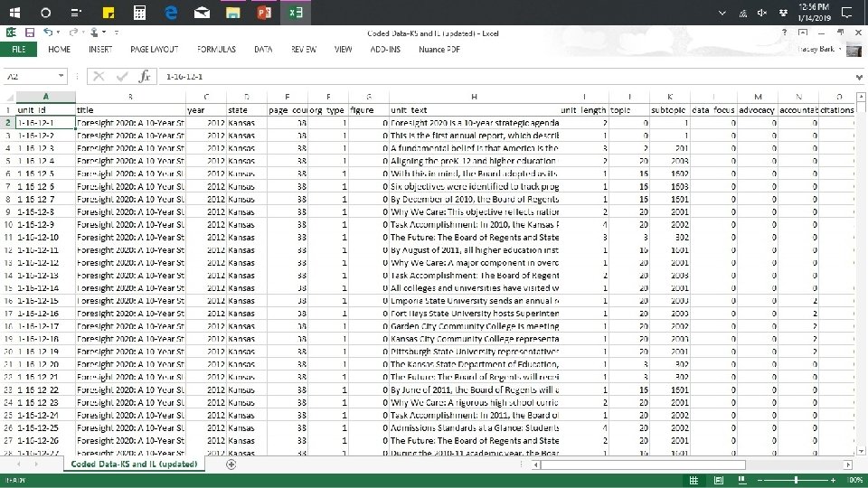Open Task View in taskbar
This screenshot has width=868, height=488.
point(76,12)
